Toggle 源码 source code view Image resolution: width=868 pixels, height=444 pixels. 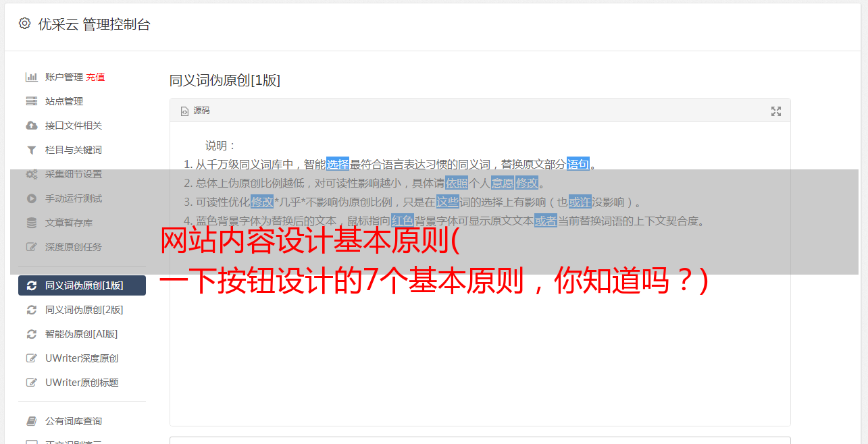tap(195, 111)
